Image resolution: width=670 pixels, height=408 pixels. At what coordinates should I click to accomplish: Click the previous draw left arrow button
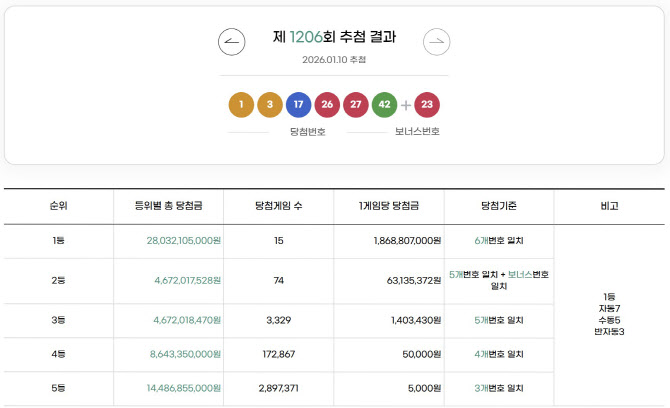click(x=231, y=41)
